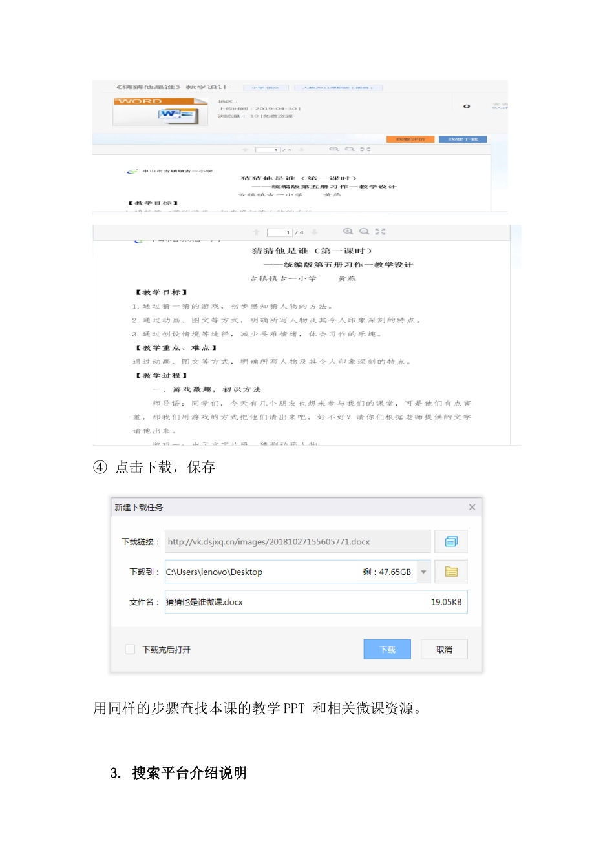
Task: Click zoom-out magnifier in the enlarged preview toolbar
Action: point(364,231)
